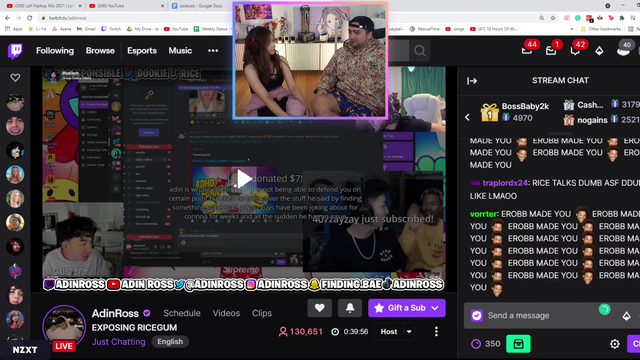Open the browser extensions puzzle icon
The height and width of the screenshot is (360, 640).
621,18
